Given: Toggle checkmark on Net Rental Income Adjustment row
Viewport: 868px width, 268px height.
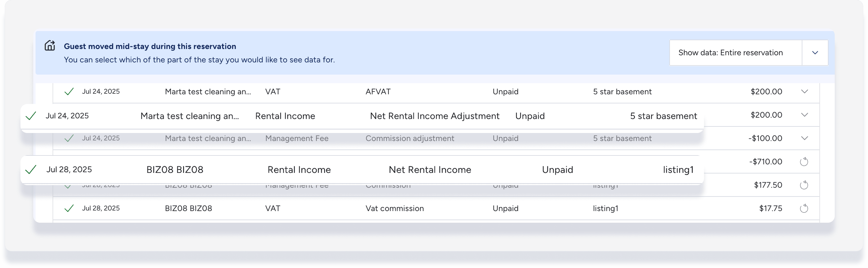Looking at the screenshot, I should point(31,116).
